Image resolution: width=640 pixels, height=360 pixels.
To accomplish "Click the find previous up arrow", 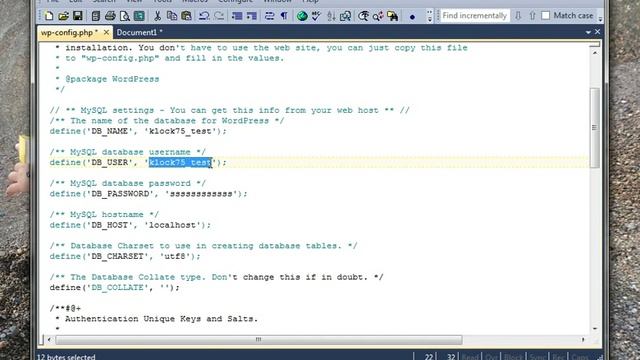I will point(532,16).
